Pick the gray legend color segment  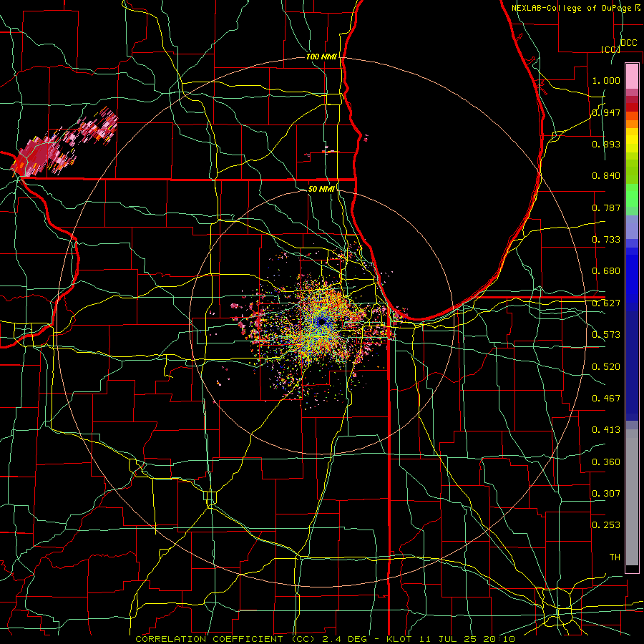[632, 497]
